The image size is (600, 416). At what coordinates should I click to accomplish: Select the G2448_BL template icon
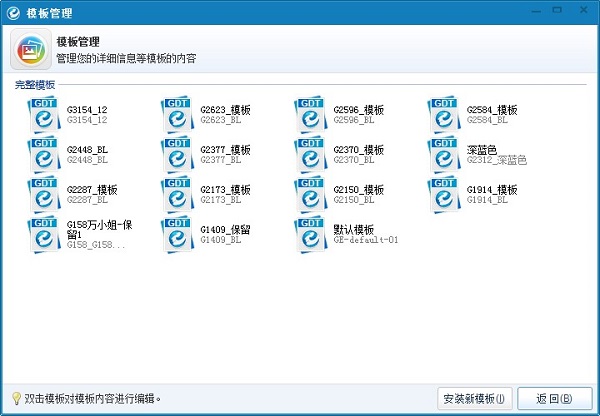44,155
